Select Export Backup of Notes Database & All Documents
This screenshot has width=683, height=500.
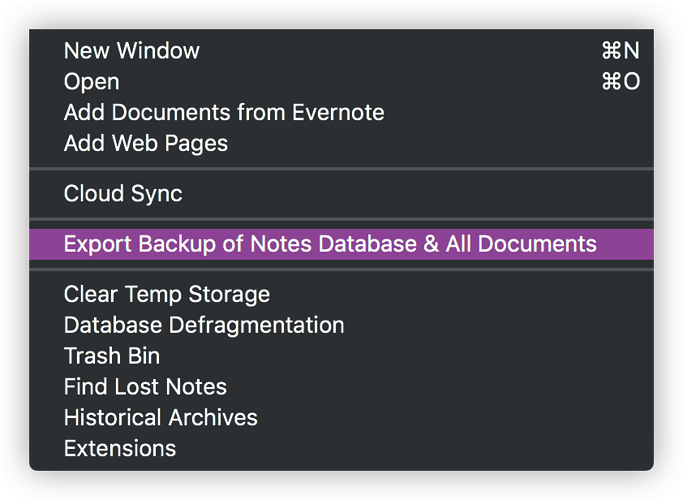(x=342, y=244)
